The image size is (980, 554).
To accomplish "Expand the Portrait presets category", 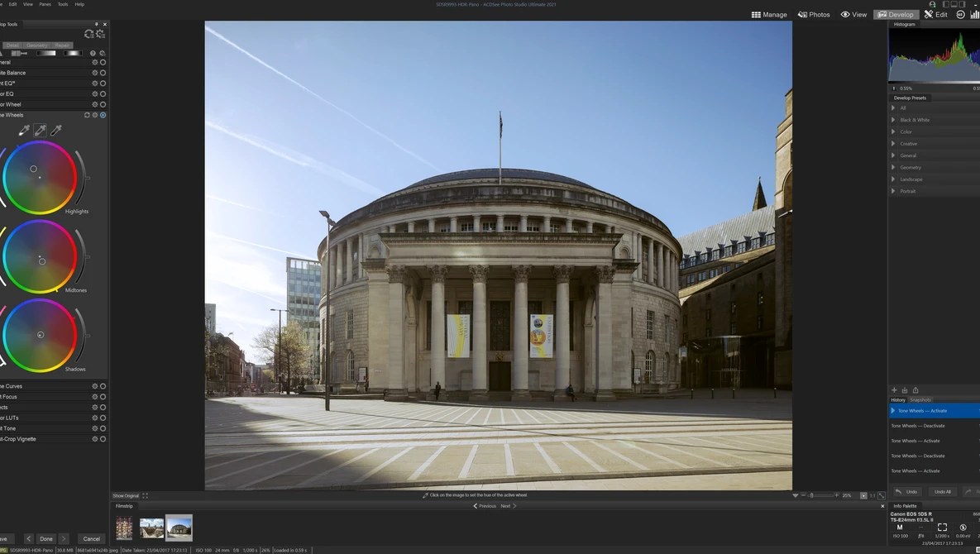I will point(893,191).
